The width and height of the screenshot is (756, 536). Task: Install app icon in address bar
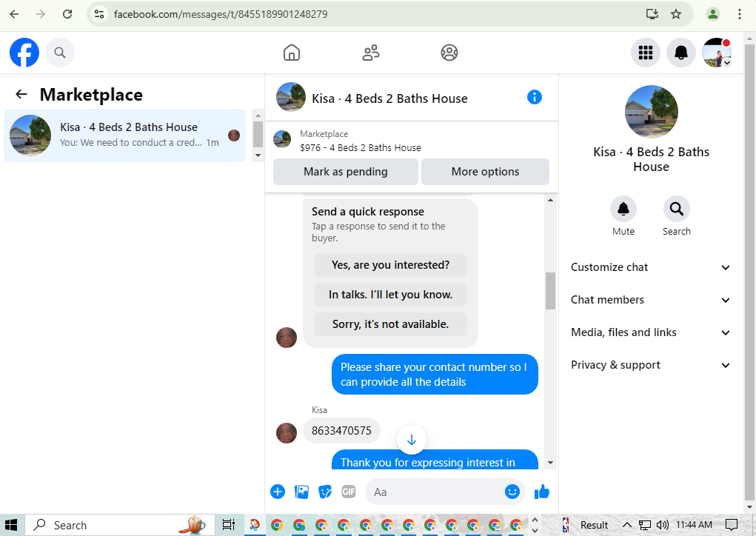(x=652, y=14)
